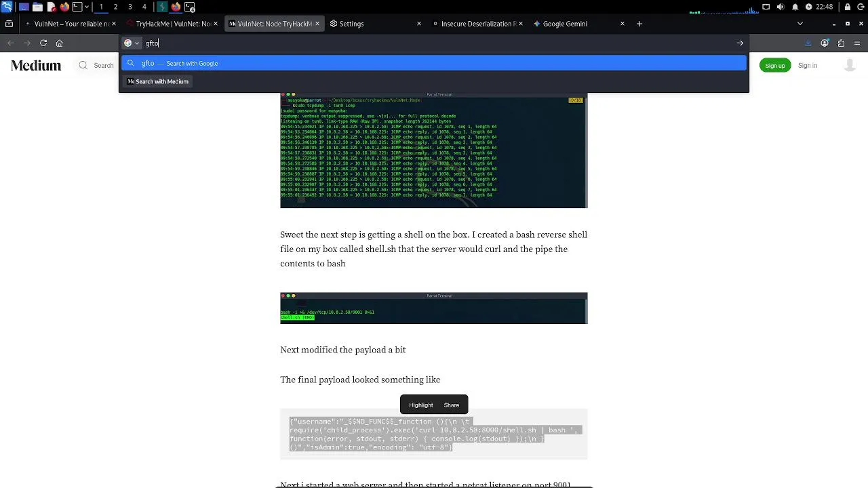Click the go arrow in the address bar
This screenshot has width=868, height=488.
pyautogui.click(x=740, y=43)
